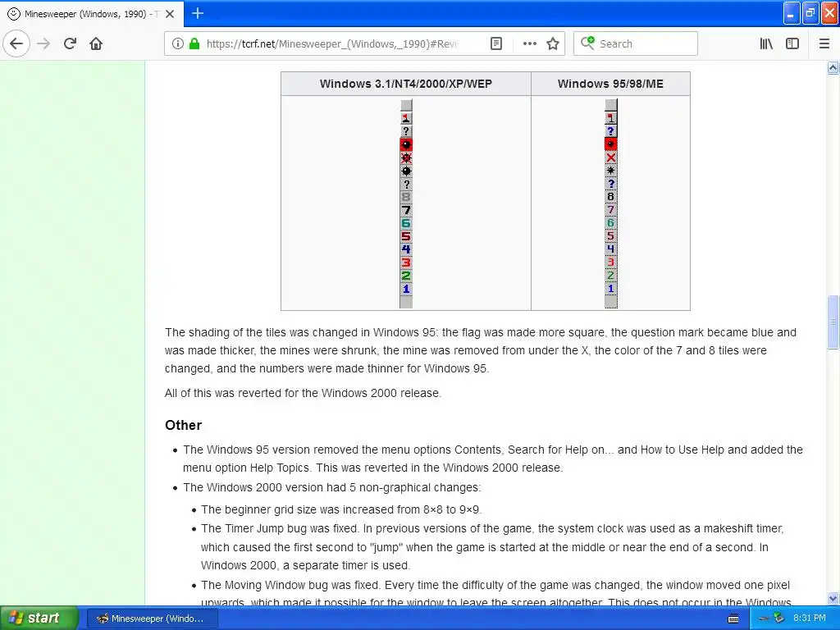840x630 pixels.
Task: Reload the current page
Action: click(70, 43)
